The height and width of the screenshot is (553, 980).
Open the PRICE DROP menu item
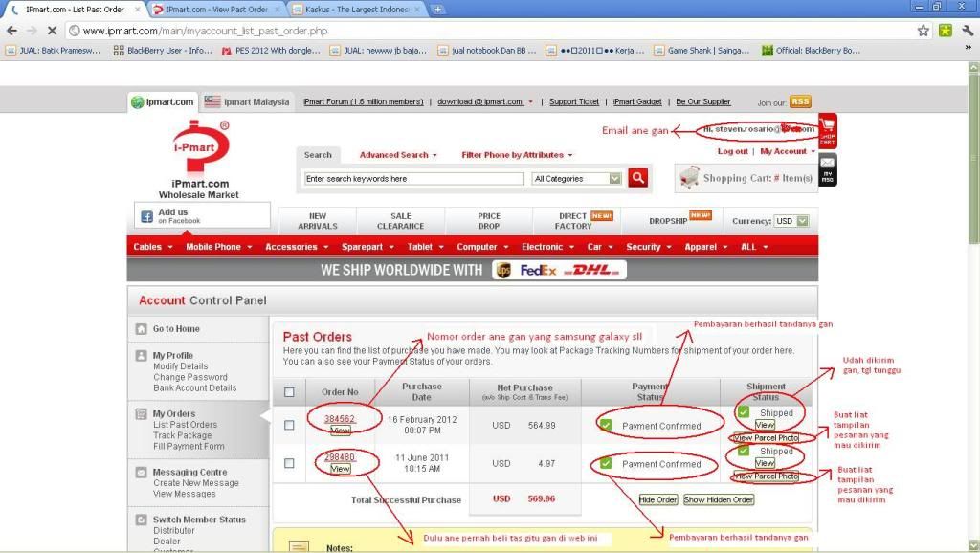click(x=489, y=221)
